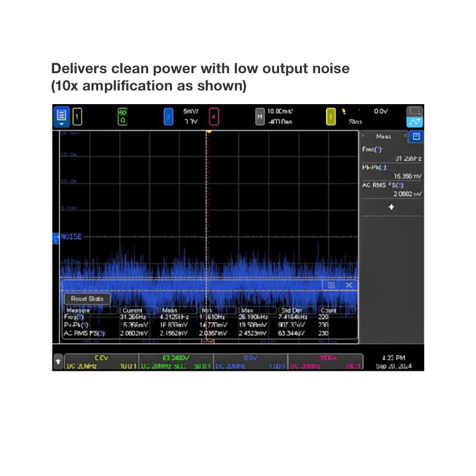
Task: Open the main menu dropdown icon
Action: 62,117
